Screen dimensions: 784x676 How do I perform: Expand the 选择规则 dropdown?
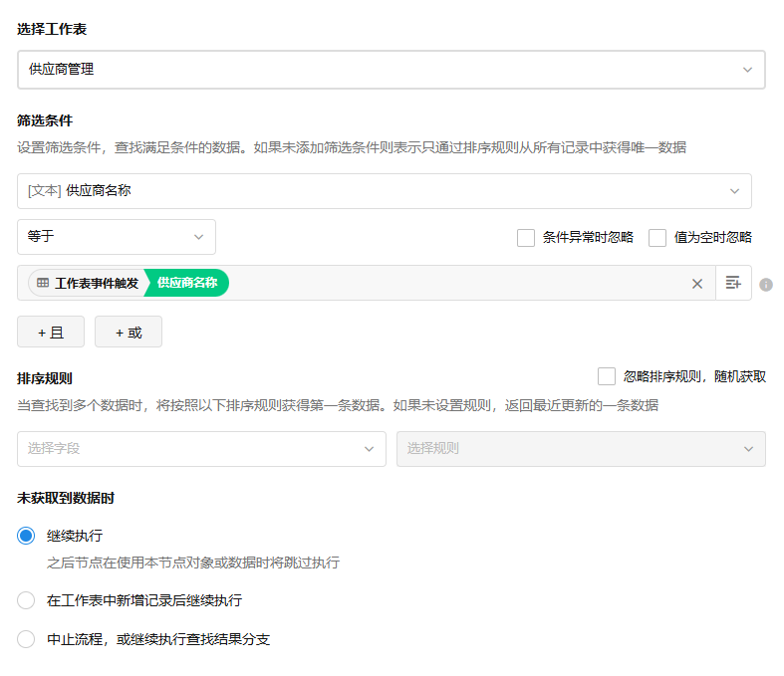580,449
